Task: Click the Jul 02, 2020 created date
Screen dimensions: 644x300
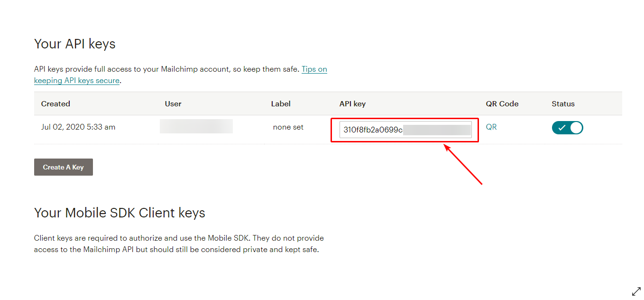Action: click(78, 127)
